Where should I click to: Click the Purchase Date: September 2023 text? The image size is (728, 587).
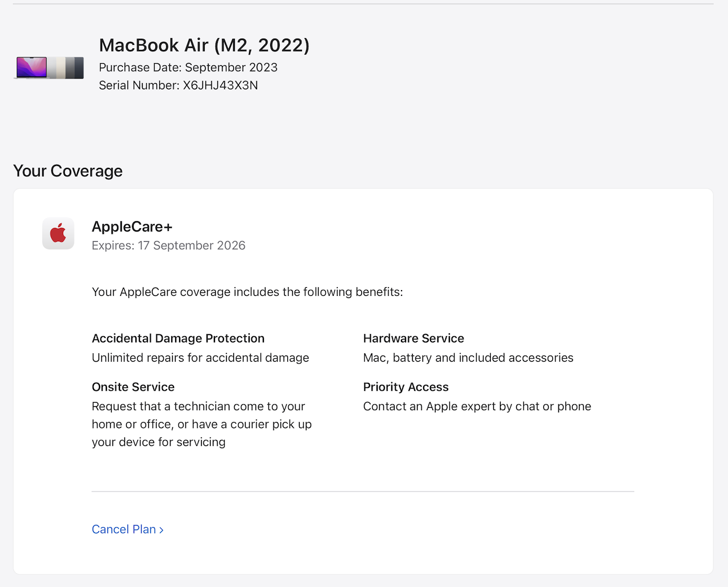188,68
